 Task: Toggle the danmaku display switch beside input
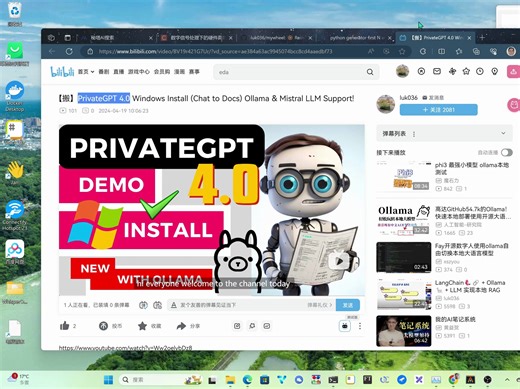point(143,305)
